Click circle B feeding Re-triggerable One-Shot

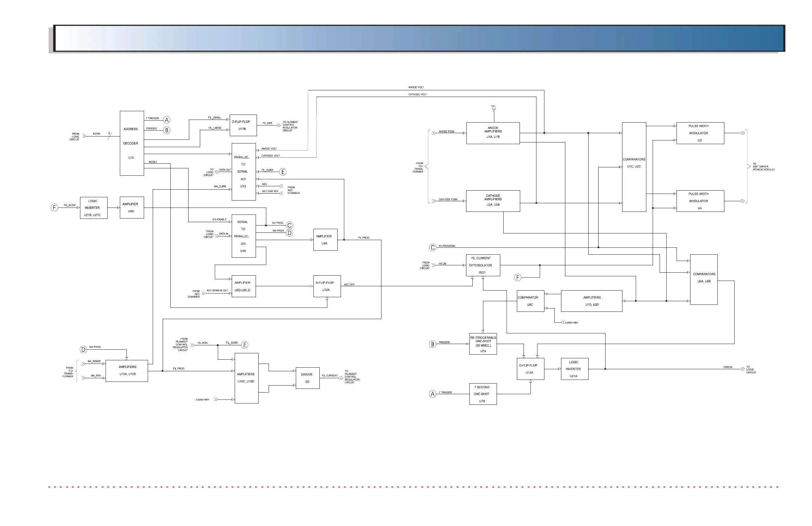(433, 344)
